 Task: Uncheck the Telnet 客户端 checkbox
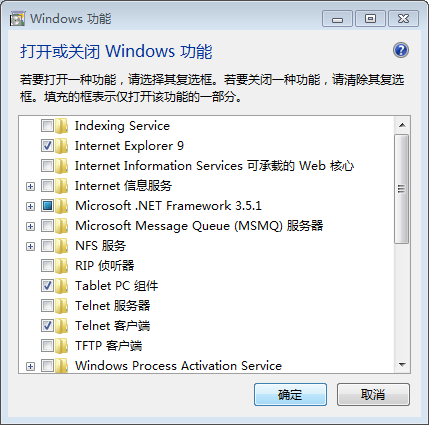(x=47, y=326)
